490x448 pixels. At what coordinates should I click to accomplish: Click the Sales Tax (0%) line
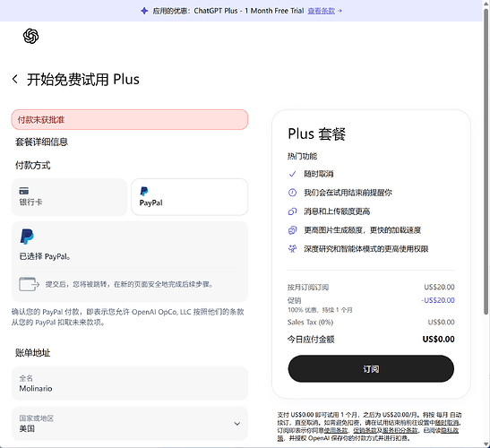[x=371, y=323]
